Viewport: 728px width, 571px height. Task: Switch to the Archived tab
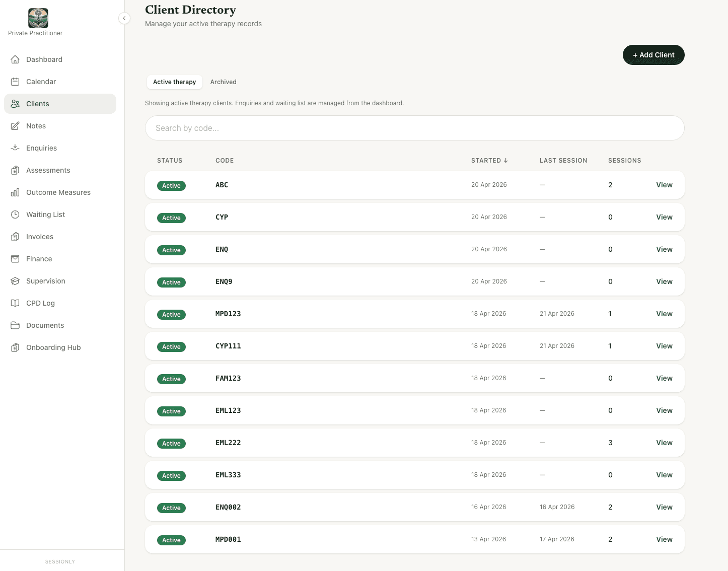click(223, 82)
